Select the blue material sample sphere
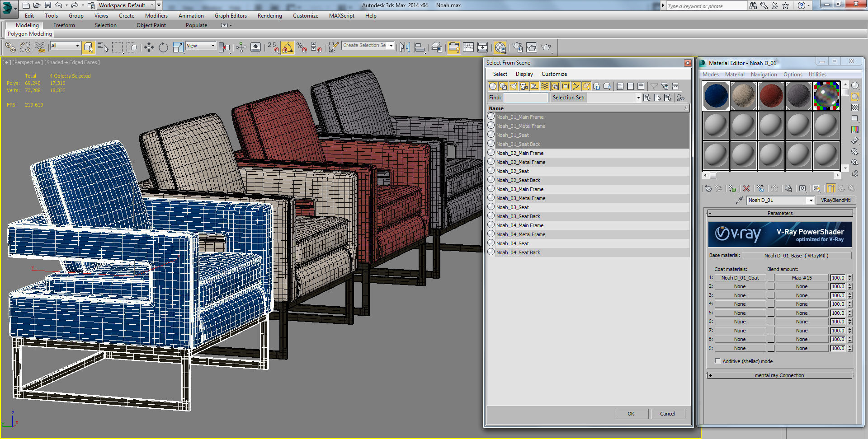868x439 pixels. point(716,96)
